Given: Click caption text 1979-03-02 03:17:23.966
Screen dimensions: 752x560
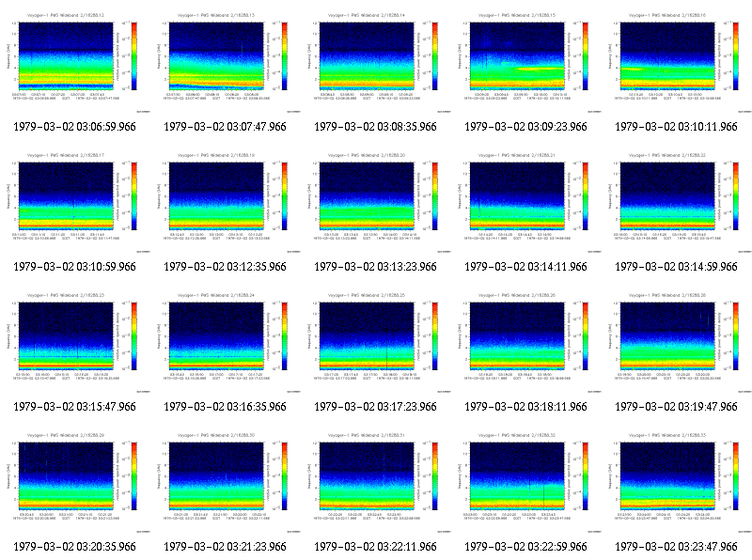Looking at the screenshot, I should click(375, 407).
